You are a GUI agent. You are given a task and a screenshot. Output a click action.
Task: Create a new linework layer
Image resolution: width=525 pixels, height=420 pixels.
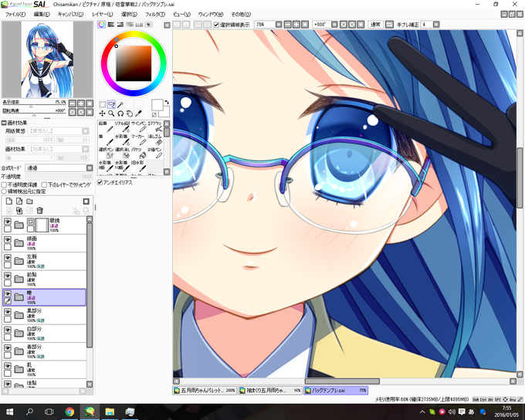[x=19, y=201]
